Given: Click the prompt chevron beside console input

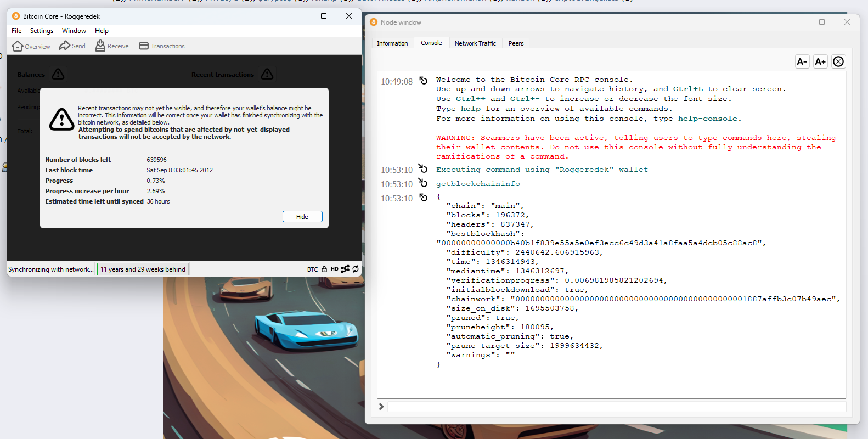Looking at the screenshot, I should click(381, 407).
